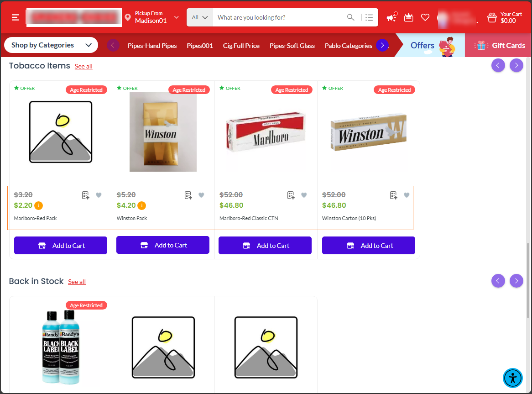Open the accessibility options widget
532x394 pixels.
pos(513,378)
